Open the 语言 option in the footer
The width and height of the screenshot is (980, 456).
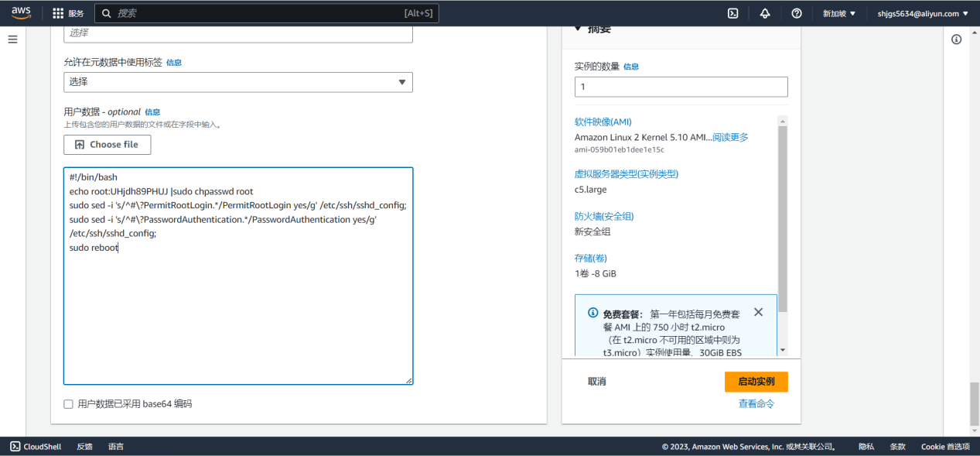tap(116, 446)
